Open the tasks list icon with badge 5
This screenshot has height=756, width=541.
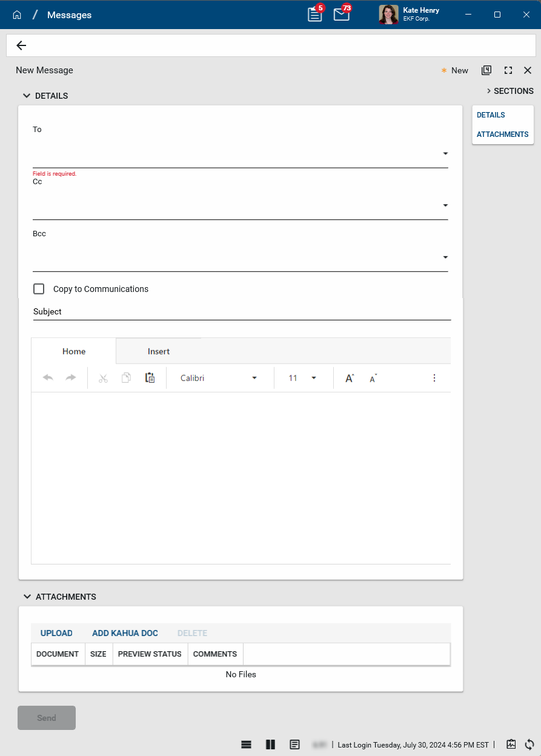[x=315, y=15]
